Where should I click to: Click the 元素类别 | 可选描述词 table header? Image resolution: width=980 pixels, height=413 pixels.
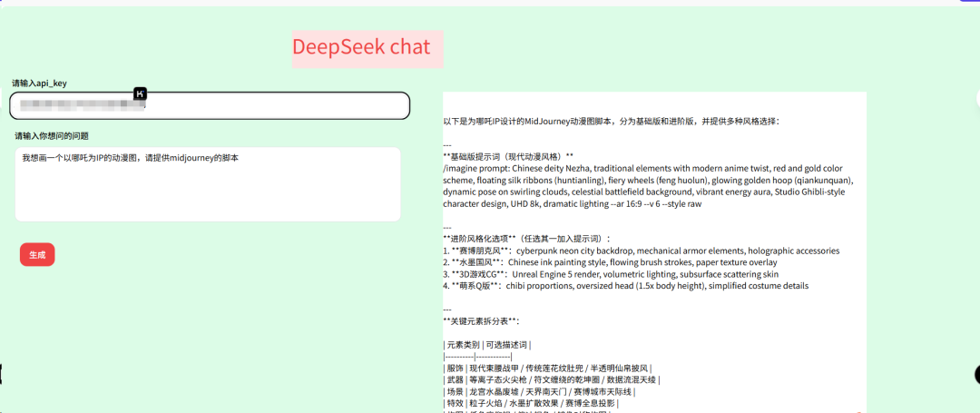coord(487,345)
